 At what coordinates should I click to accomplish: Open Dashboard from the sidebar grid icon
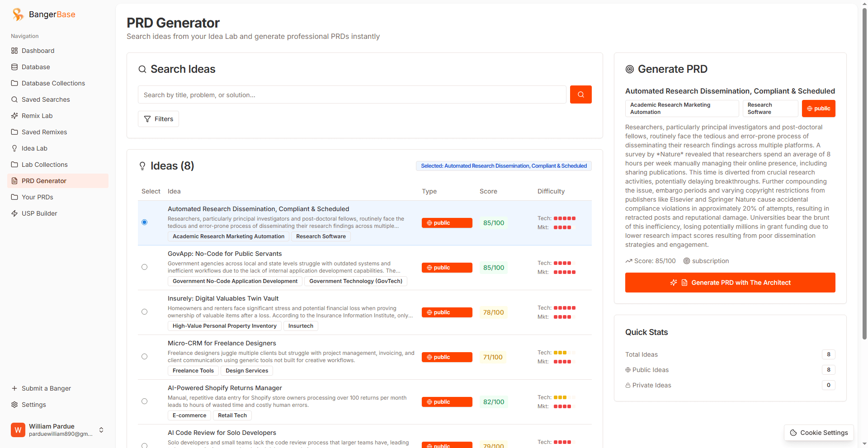(x=14, y=51)
